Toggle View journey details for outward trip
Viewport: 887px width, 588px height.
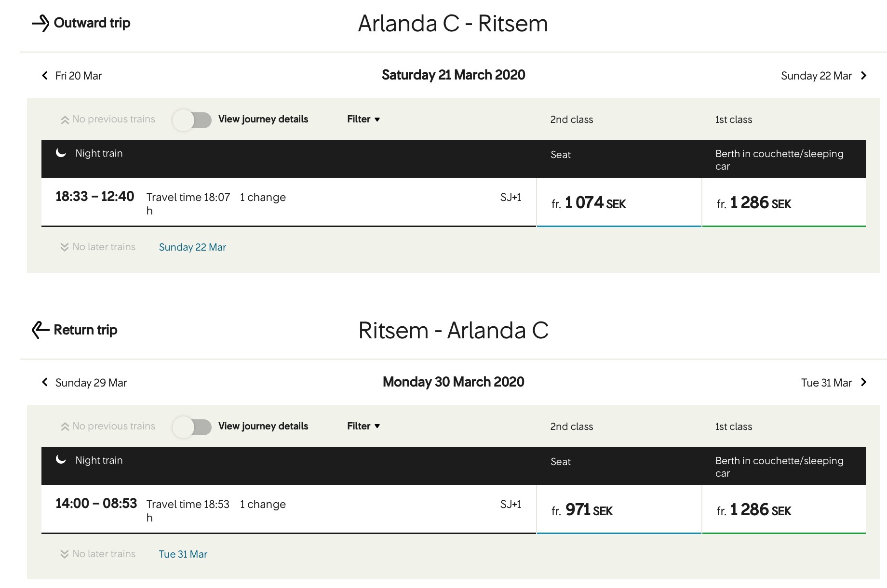192,120
